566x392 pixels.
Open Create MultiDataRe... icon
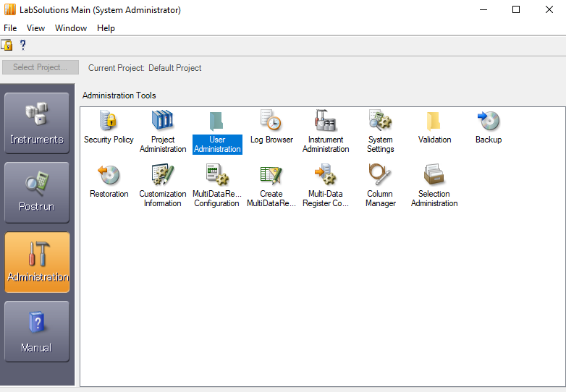click(271, 186)
